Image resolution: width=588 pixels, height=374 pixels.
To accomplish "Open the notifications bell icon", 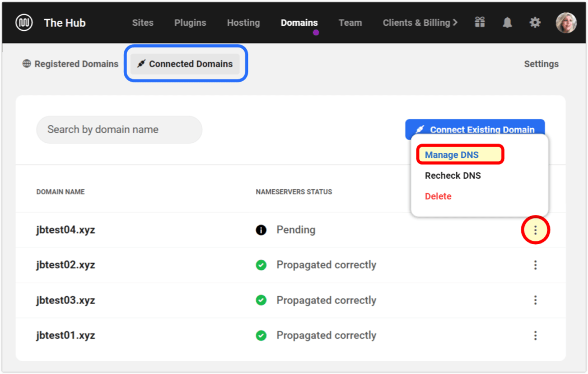I will 507,22.
